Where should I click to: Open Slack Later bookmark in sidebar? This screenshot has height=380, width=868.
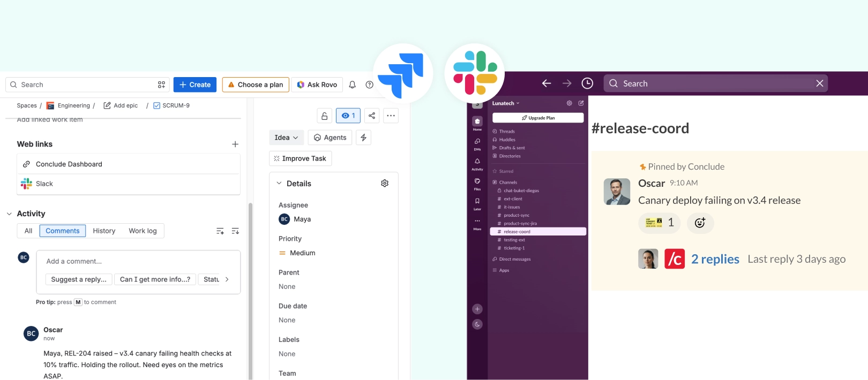coord(477,203)
